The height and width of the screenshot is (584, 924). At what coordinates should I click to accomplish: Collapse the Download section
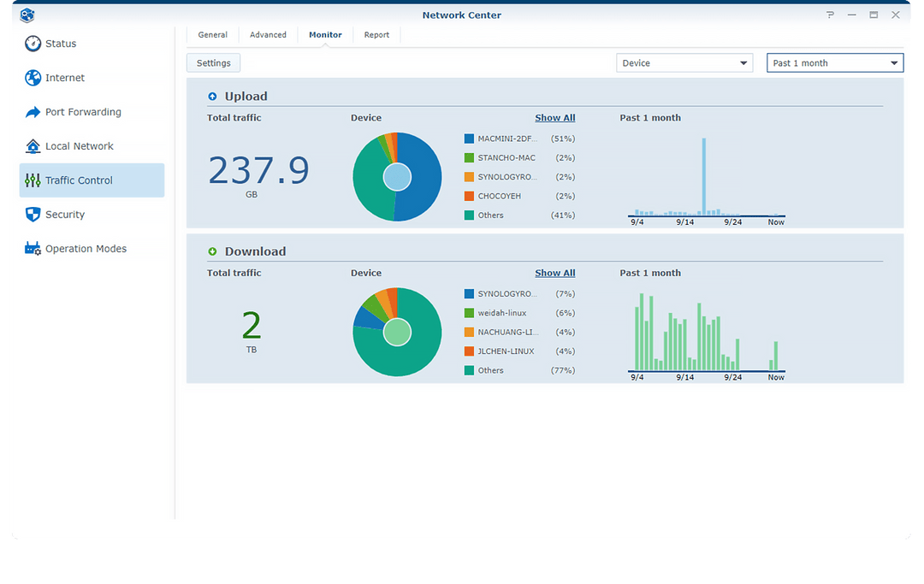tap(212, 251)
